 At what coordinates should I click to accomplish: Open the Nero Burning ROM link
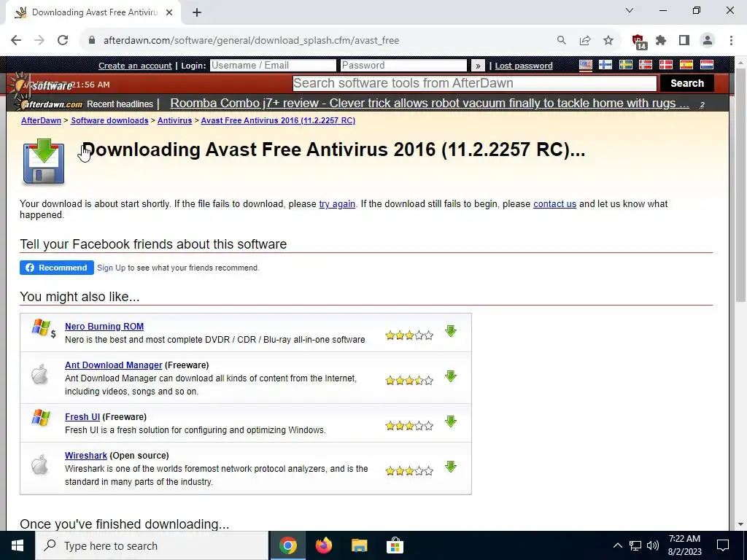[104, 326]
